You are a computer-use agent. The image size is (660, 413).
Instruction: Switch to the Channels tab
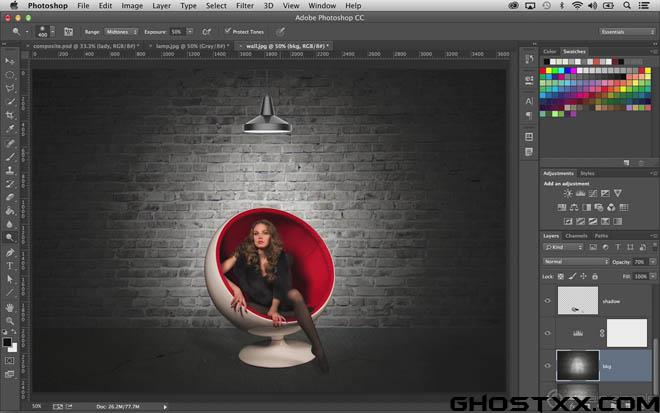tap(576, 236)
